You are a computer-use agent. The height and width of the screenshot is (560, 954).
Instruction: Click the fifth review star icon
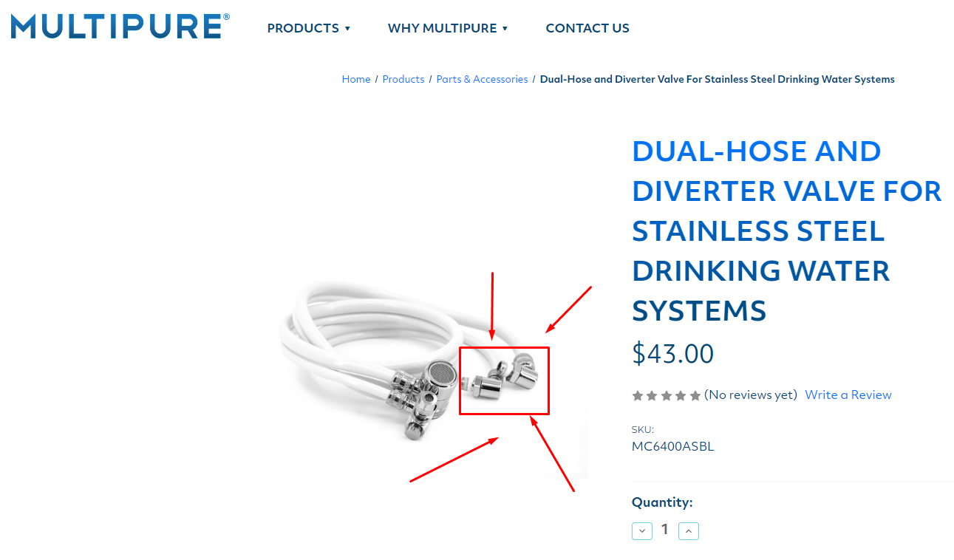pyautogui.click(x=695, y=396)
